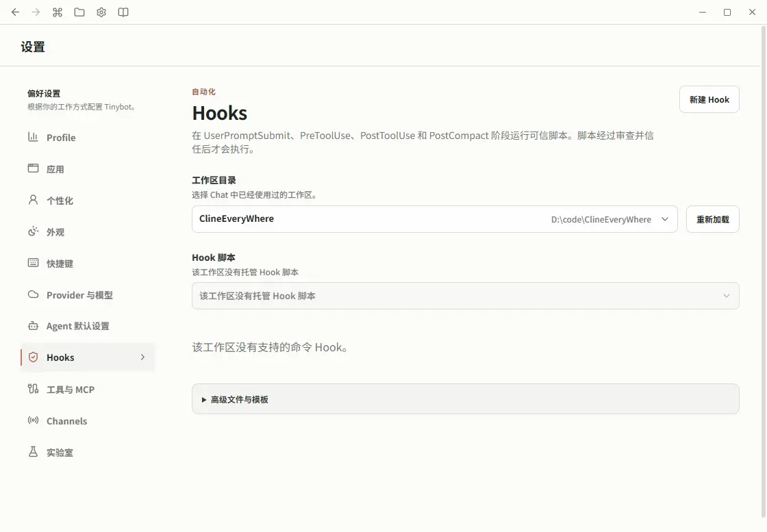The height and width of the screenshot is (532, 767).
Task: Click the Channels broadcast icon
Action: [33, 420]
